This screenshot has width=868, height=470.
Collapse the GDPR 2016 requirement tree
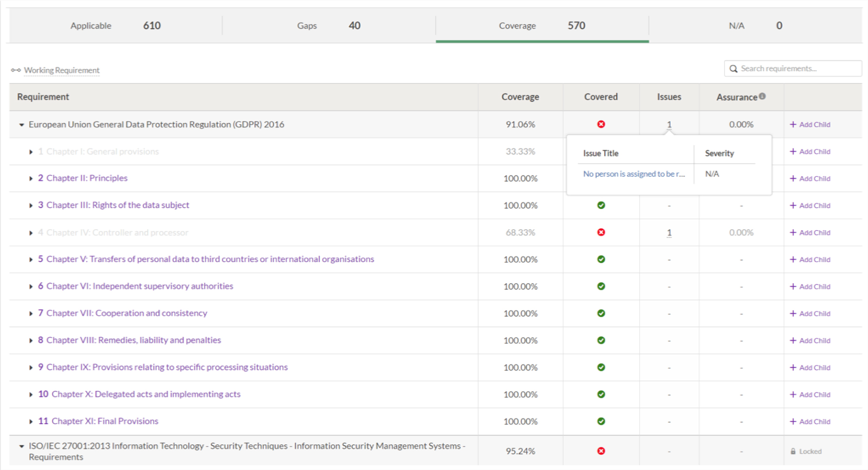click(21, 125)
